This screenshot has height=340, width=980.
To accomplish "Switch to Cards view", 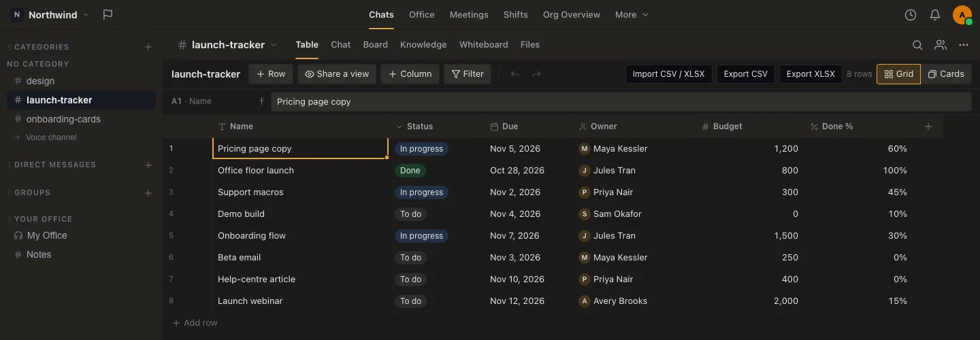I will click(946, 74).
